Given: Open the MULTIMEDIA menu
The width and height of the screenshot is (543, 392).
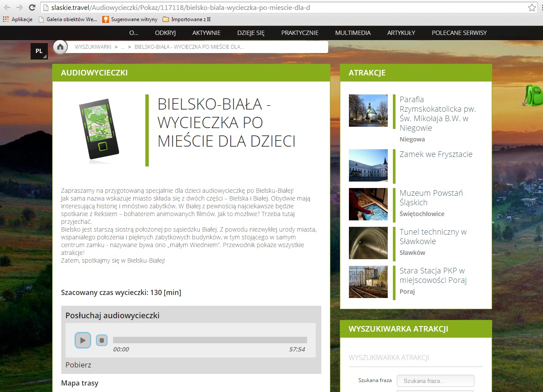Looking at the screenshot, I should pos(353,33).
